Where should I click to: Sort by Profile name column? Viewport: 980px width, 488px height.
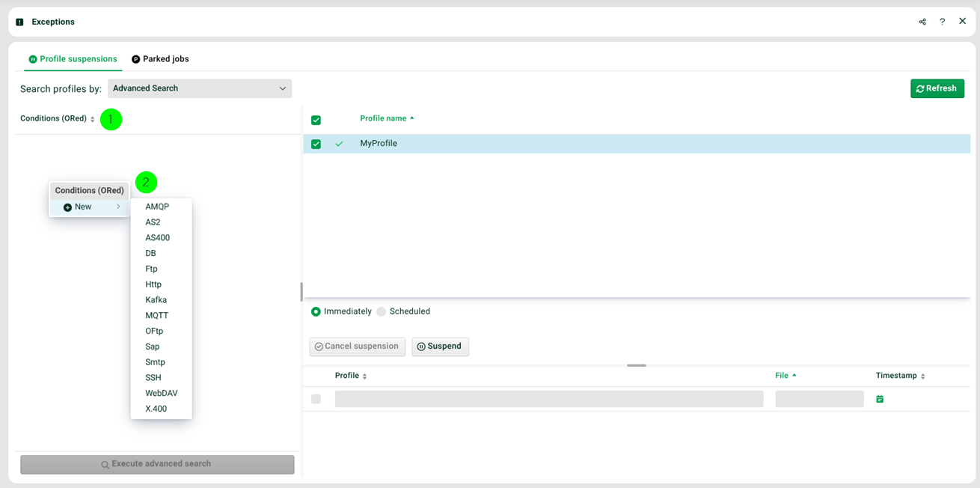[x=387, y=118]
